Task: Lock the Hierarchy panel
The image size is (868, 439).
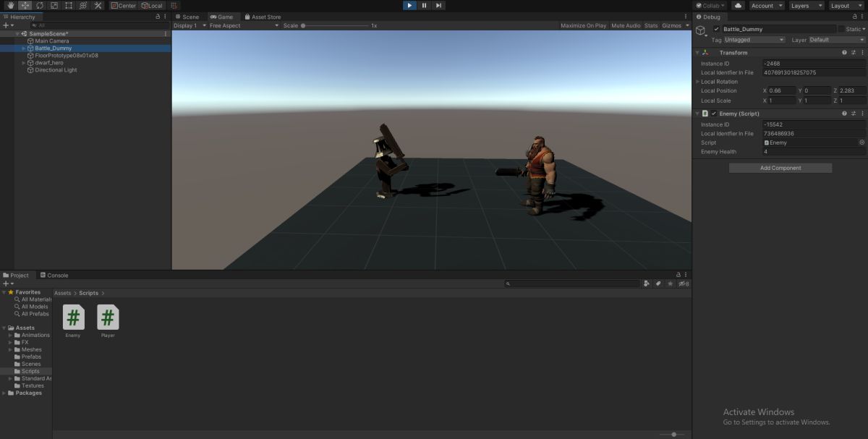Action: pyautogui.click(x=158, y=17)
